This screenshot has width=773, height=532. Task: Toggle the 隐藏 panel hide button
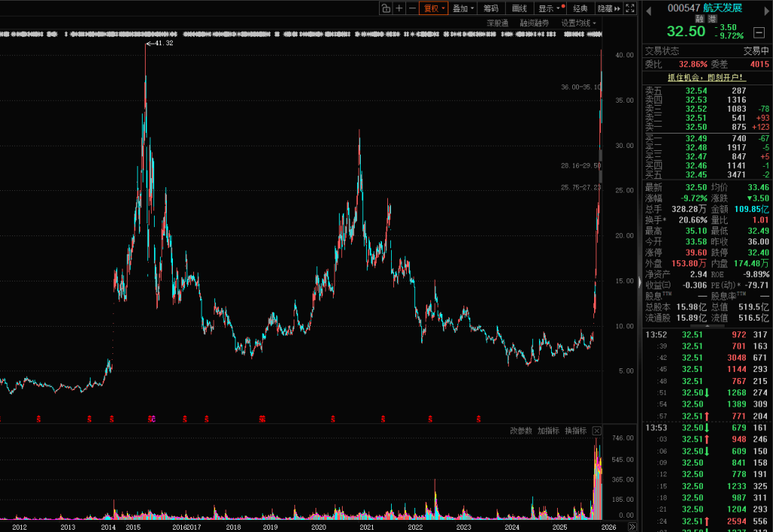(x=608, y=8)
